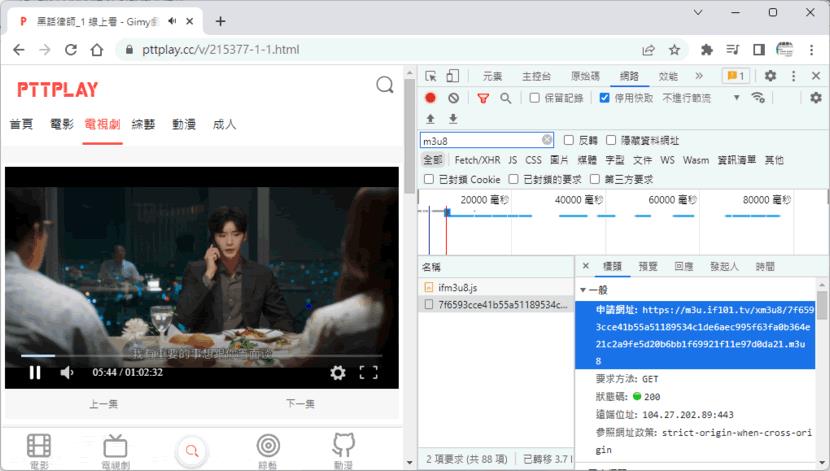This screenshot has height=471, width=830.
Task: Stop recording network log red button
Action: pyautogui.click(x=430, y=98)
